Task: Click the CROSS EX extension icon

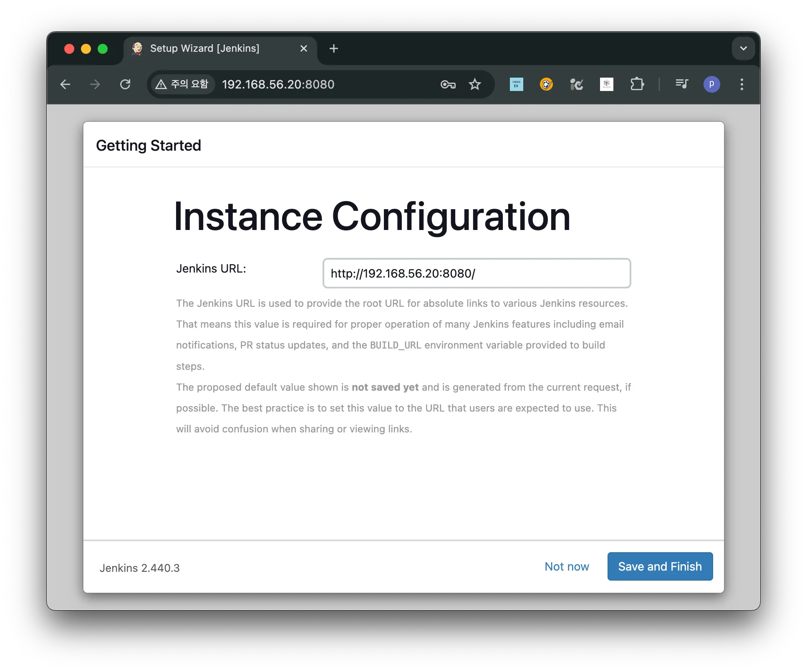Action: [x=516, y=84]
